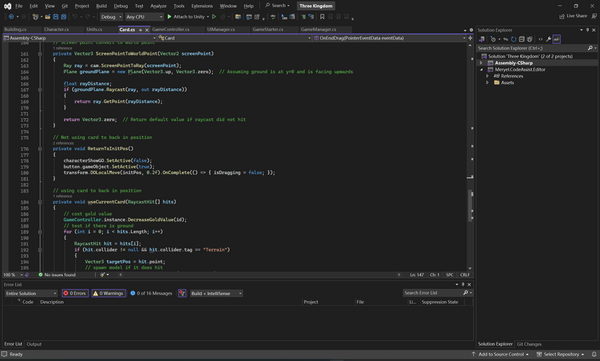Expand the Assembly-CSharp project node
Screen dimensions: 600x361
481,63
